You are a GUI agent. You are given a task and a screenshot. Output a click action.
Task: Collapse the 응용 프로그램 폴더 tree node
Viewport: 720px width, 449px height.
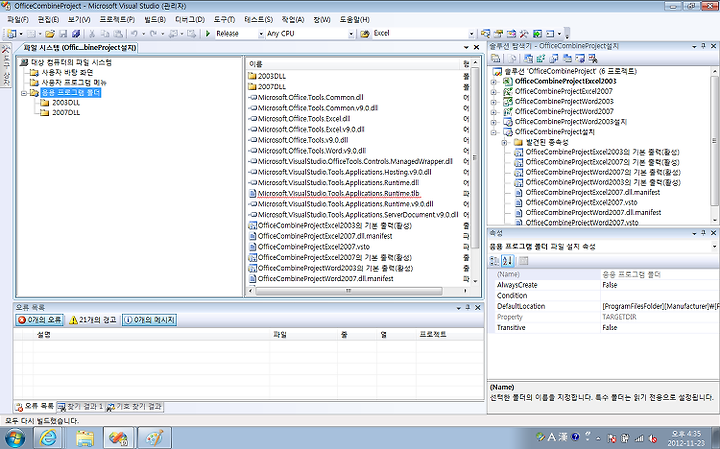pyautogui.click(x=24, y=93)
